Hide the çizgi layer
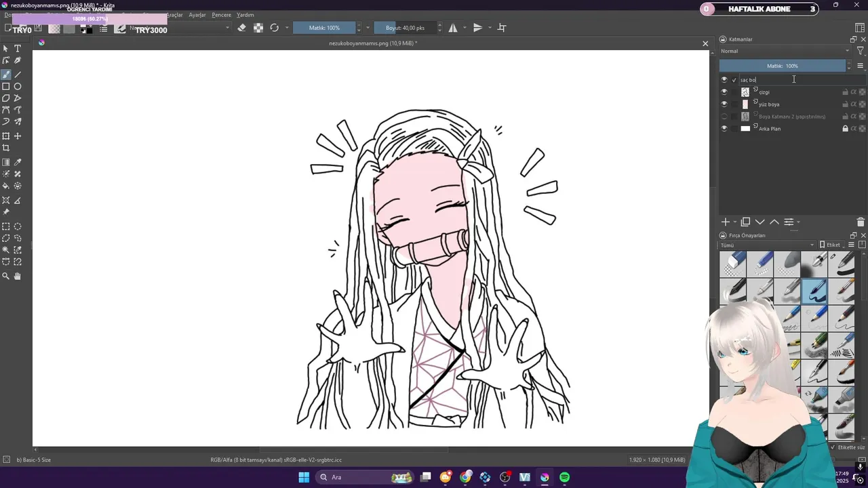The width and height of the screenshot is (868, 488). coord(724,92)
